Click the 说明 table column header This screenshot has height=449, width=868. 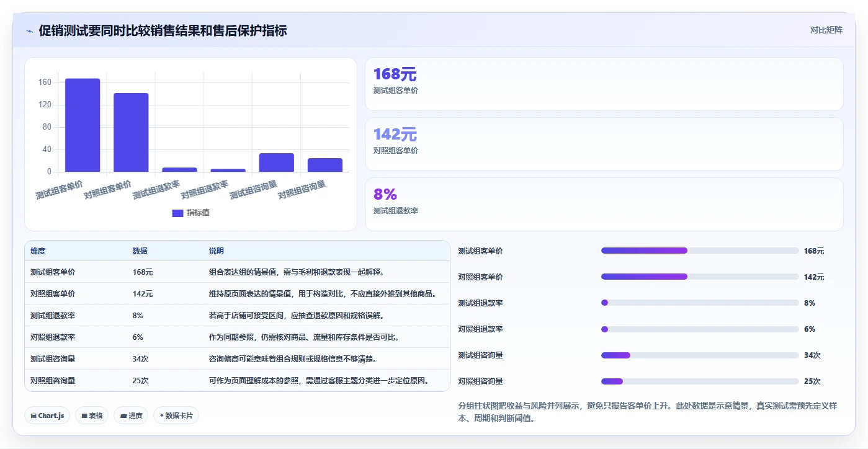(217, 251)
